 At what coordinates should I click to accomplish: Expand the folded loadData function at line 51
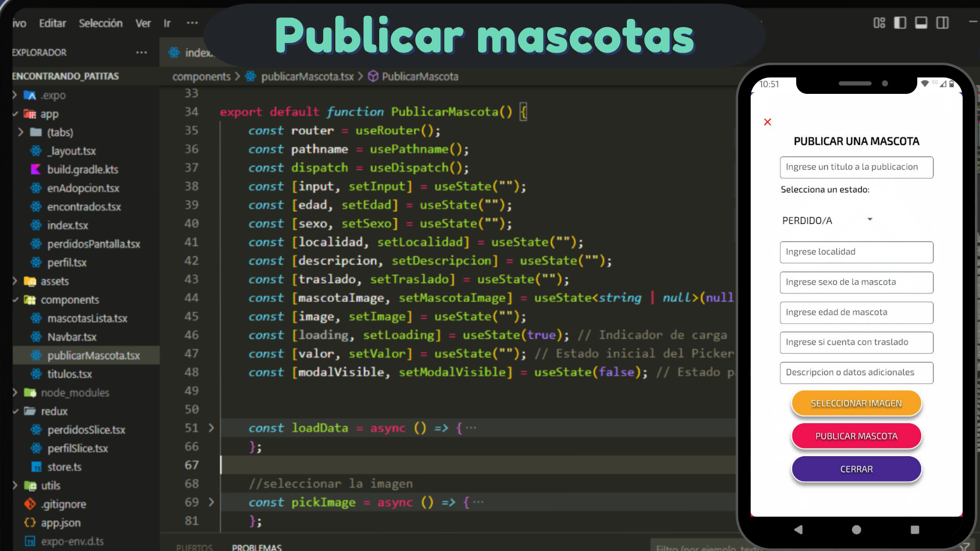coord(211,428)
